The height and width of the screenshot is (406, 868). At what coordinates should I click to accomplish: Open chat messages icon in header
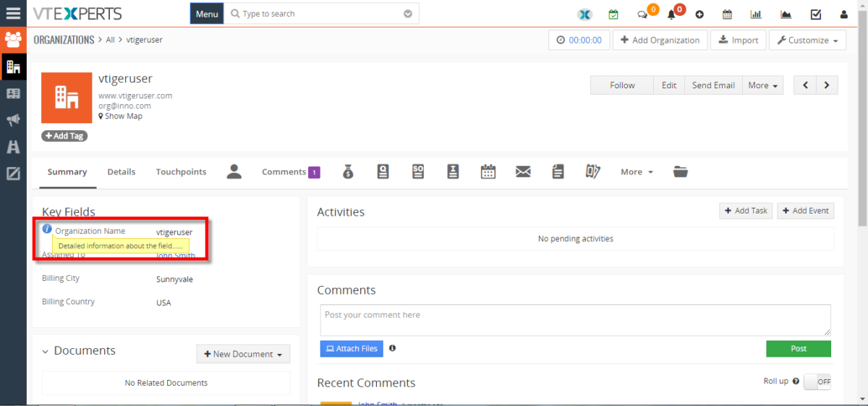pyautogui.click(x=642, y=14)
